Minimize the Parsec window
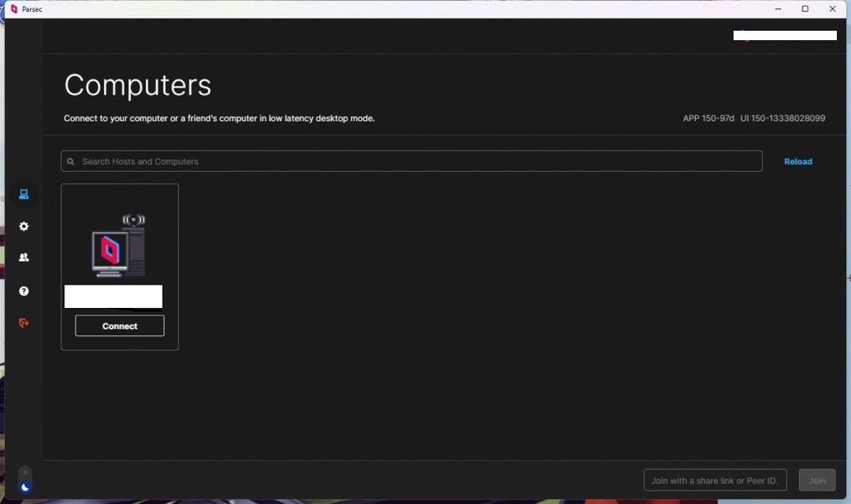Image resolution: width=851 pixels, height=504 pixels. point(778,8)
